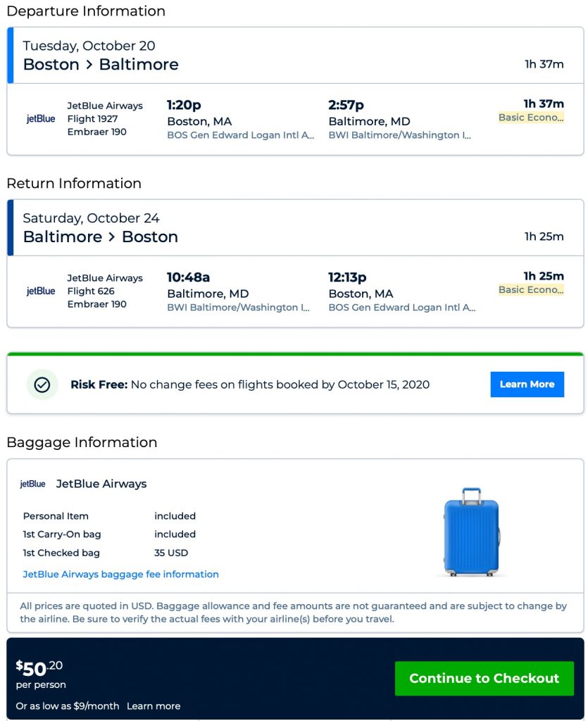This screenshot has height=721, width=588.
Task: Click Learn more beside $9/month offer
Action: pyautogui.click(x=154, y=706)
